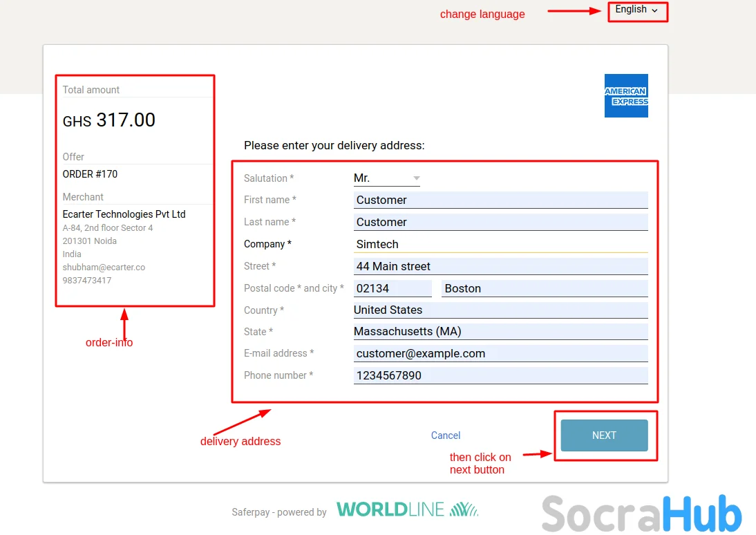Open the Country field set to United States
Screen dimensions: 756x535
click(x=500, y=310)
